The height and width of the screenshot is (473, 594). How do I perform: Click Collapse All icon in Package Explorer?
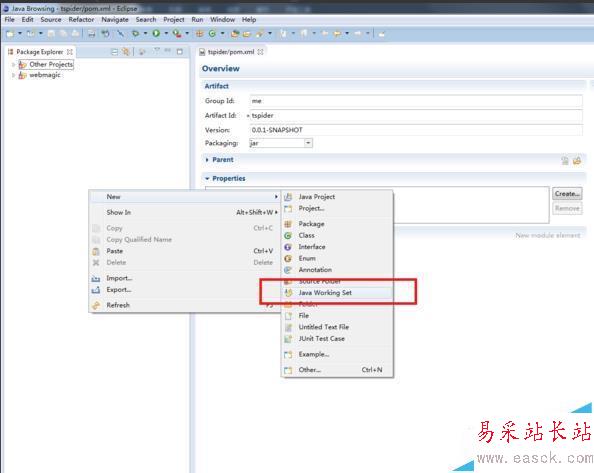(114, 52)
